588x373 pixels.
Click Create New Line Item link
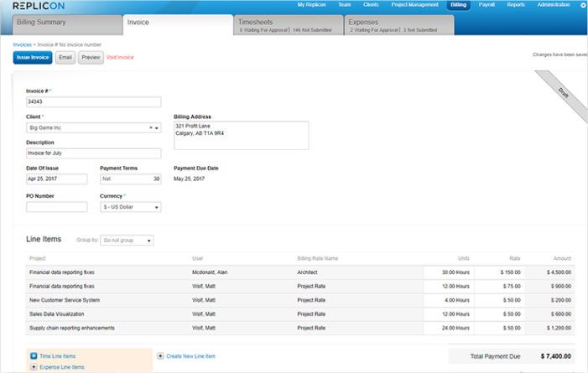click(191, 356)
